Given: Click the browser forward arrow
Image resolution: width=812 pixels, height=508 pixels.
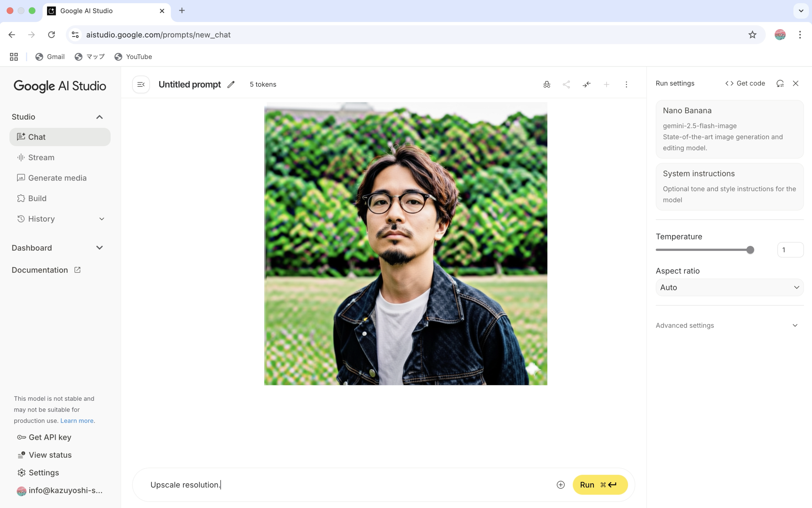Looking at the screenshot, I should (31, 35).
